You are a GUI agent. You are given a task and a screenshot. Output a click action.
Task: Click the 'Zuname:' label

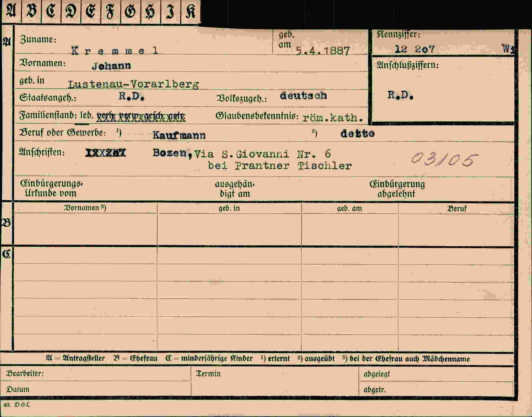coord(38,39)
